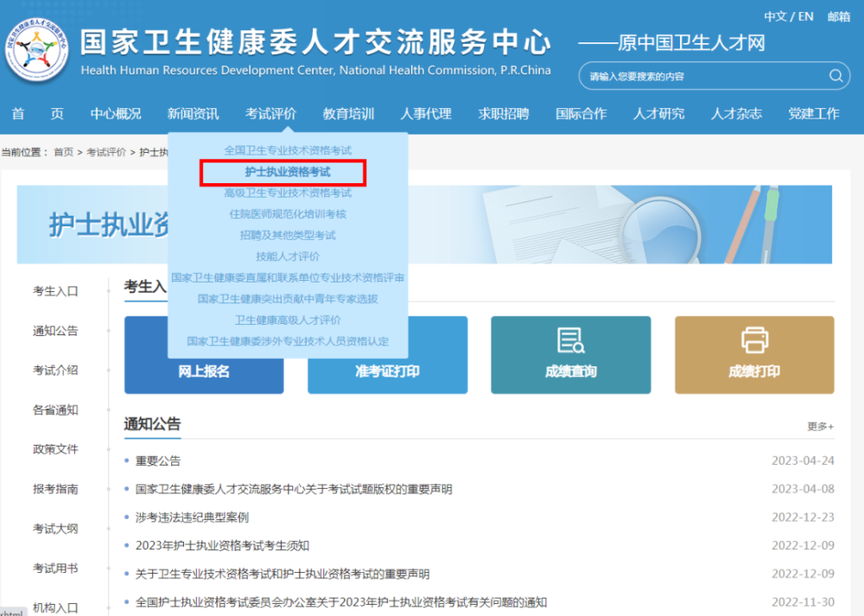This screenshot has height=616, width=864.
Task: Select 全国卫生专业技术资格考试 dropdown entry
Action: coord(288,150)
